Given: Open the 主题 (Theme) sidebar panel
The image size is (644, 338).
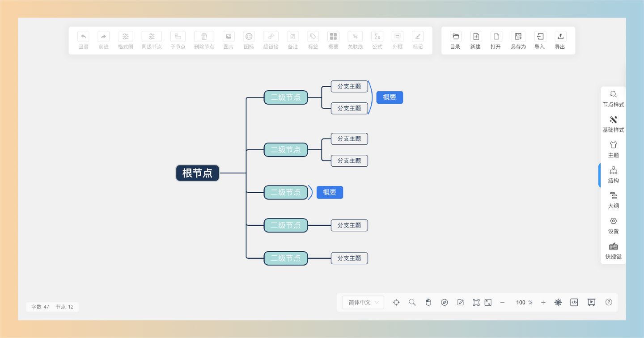Looking at the screenshot, I should tap(613, 149).
